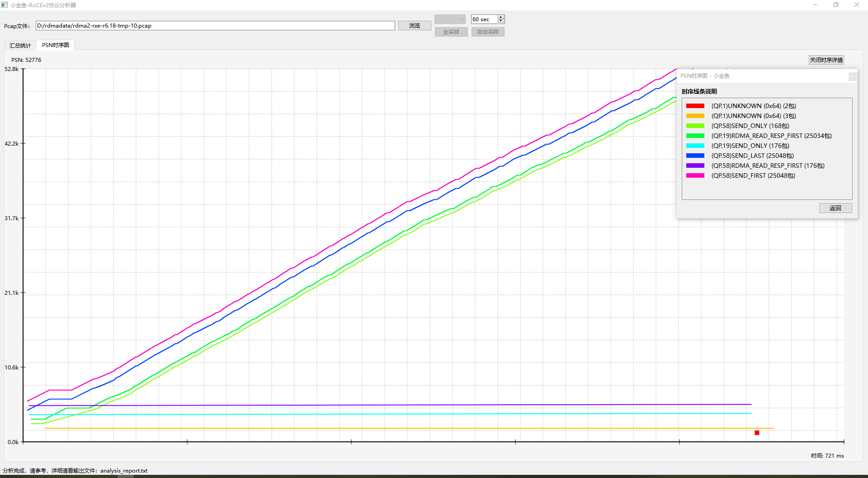Click the 自动采样 button
The image size is (868, 478).
[487, 32]
